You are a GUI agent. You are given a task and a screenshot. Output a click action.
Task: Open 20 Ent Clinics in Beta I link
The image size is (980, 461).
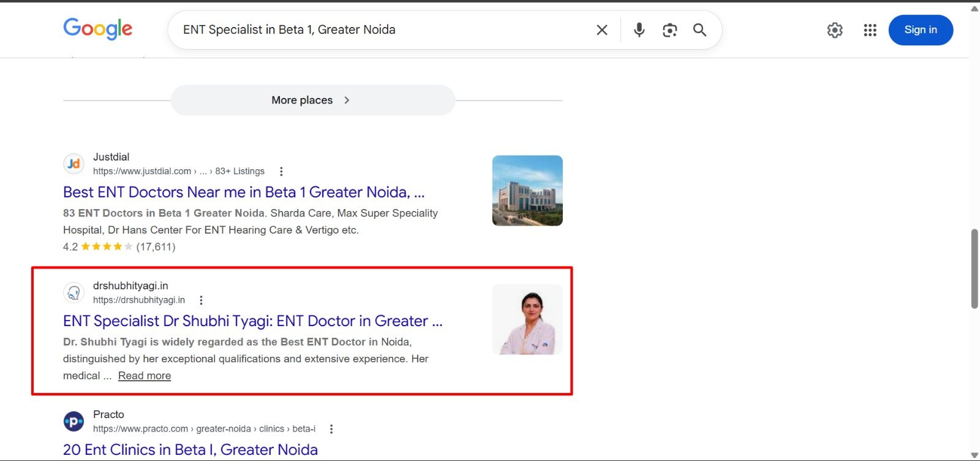190,449
